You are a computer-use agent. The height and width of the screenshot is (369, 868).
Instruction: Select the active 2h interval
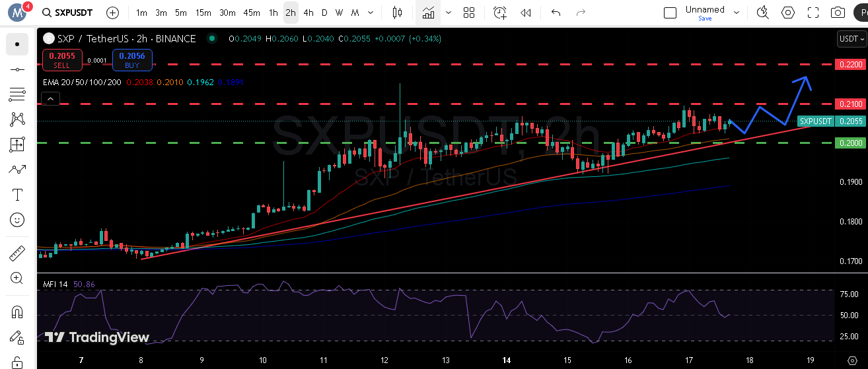[291, 13]
